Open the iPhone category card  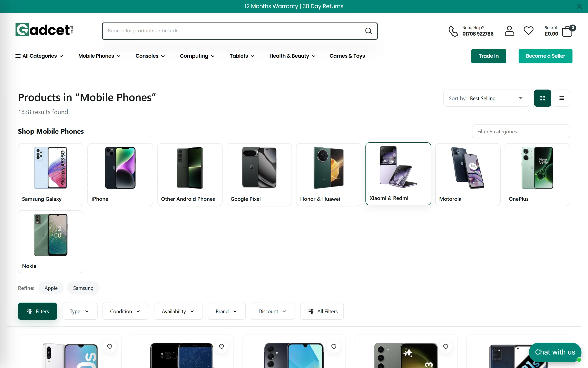[x=120, y=175]
